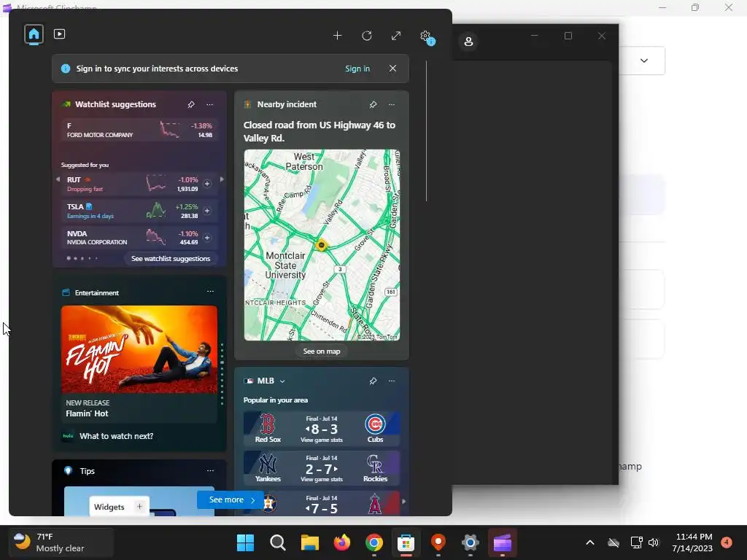Open Entertainment widget more options

pos(210,292)
